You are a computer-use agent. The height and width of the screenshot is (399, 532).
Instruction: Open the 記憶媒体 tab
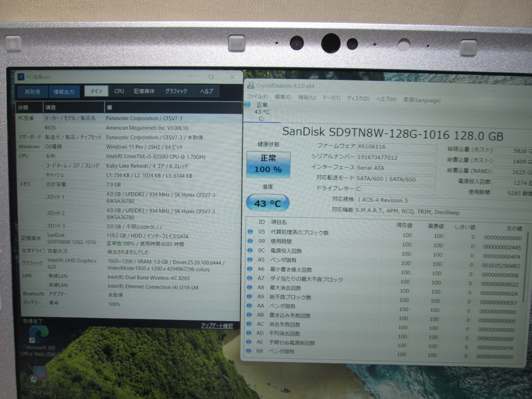tap(144, 91)
